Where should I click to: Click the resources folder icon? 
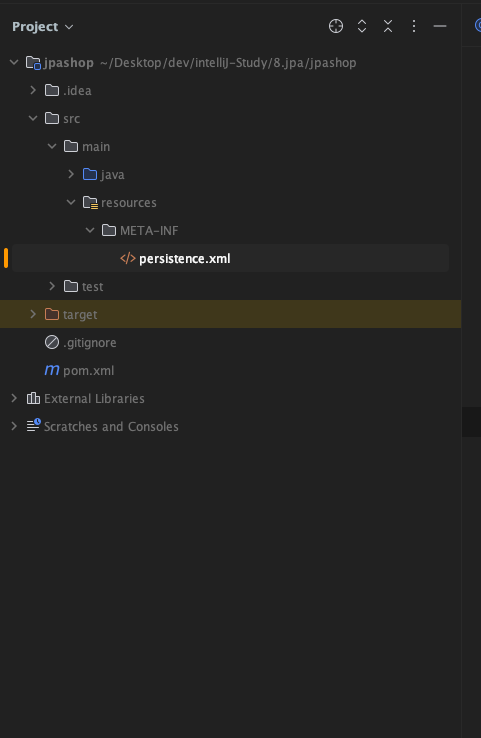click(x=90, y=203)
